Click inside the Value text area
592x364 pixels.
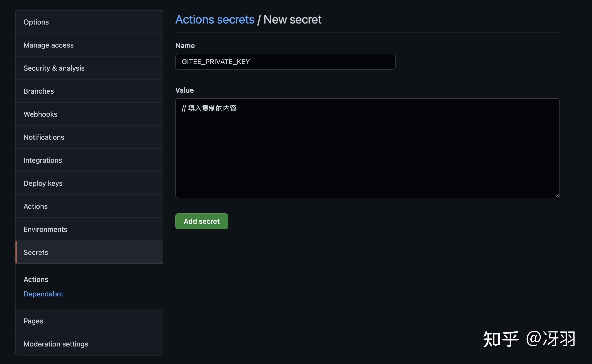tap(367, 149)
